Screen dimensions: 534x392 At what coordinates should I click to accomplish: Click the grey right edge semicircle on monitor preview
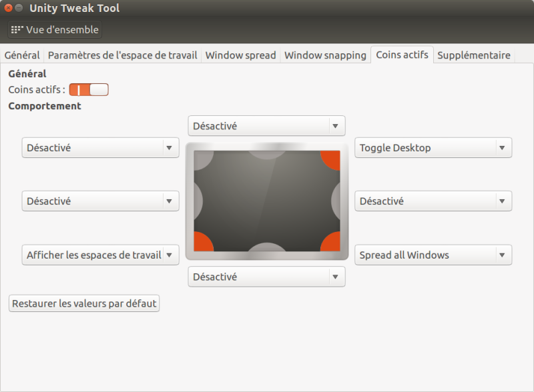(336, 201)
